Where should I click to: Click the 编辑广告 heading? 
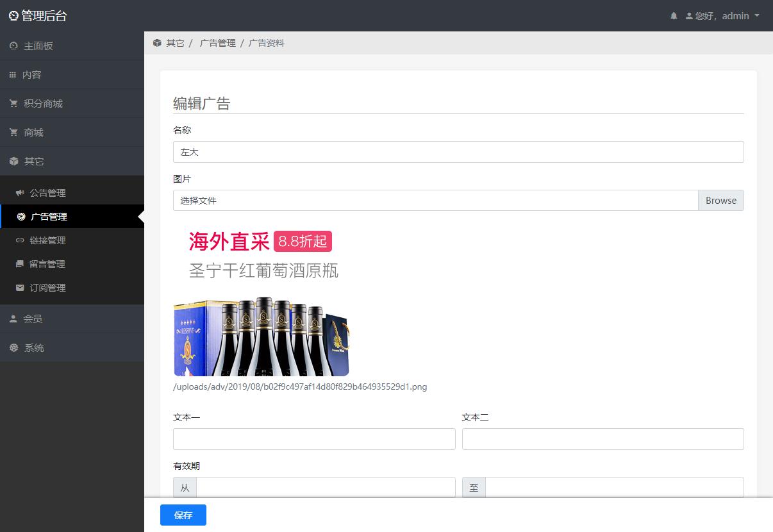point(202,103)
